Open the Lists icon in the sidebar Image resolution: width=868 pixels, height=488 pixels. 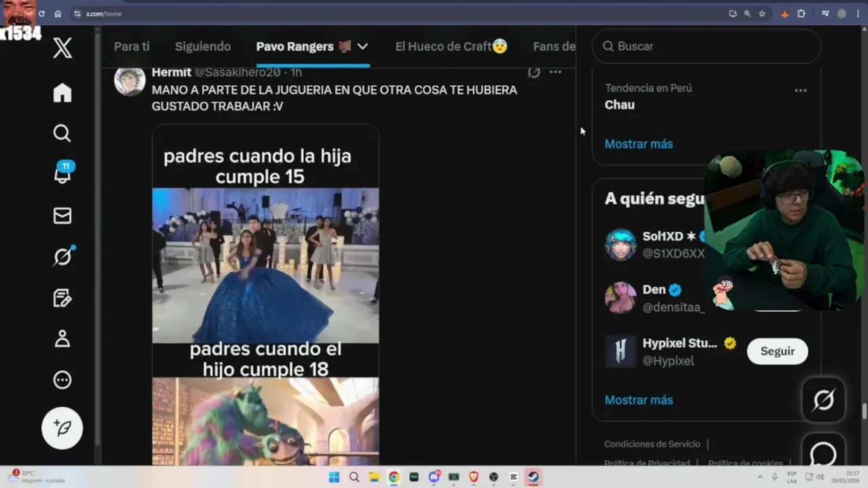(62, 298)
